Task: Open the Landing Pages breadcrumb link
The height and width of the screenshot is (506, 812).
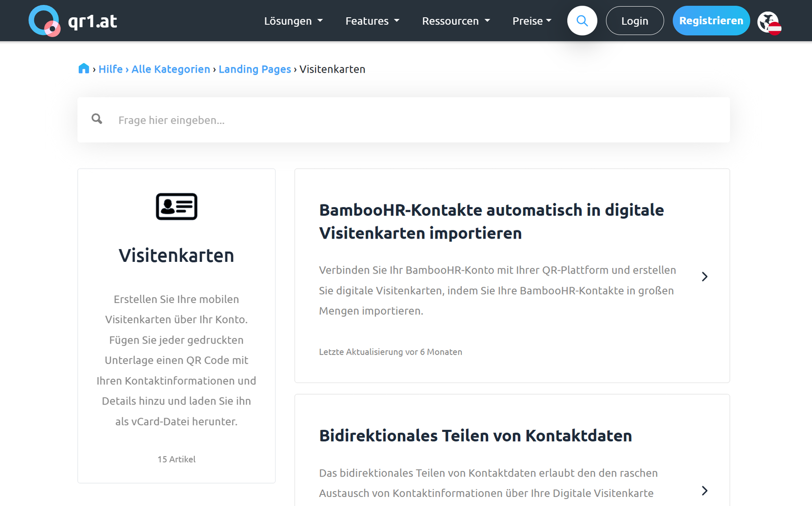Action: point(255,69)
